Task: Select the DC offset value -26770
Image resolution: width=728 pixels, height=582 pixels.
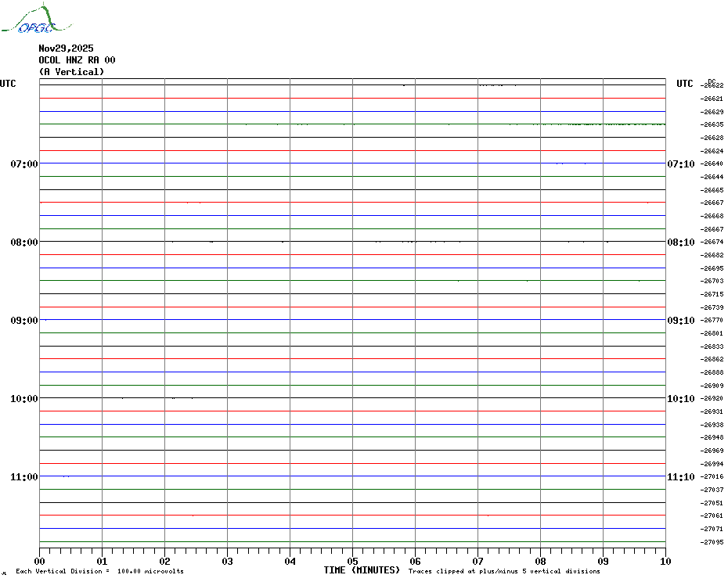Action: (x=712, y=320)
